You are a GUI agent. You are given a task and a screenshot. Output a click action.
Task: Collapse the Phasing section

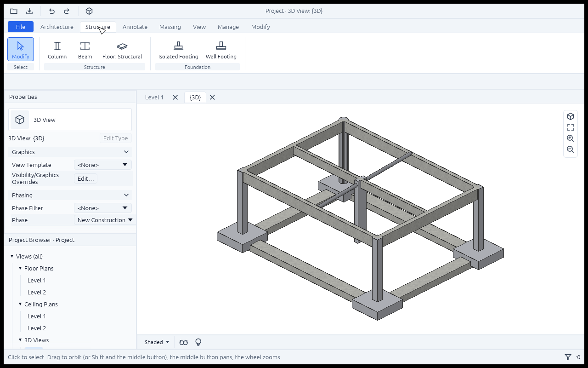(70, 195)
